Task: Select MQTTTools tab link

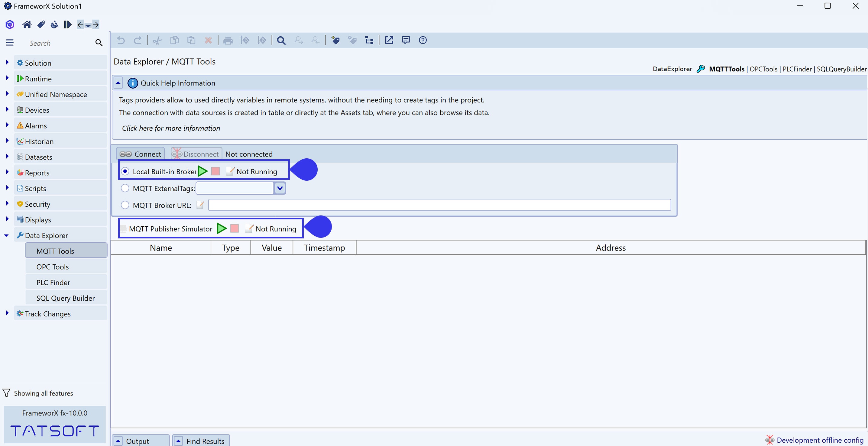Action: click(727, 69)
